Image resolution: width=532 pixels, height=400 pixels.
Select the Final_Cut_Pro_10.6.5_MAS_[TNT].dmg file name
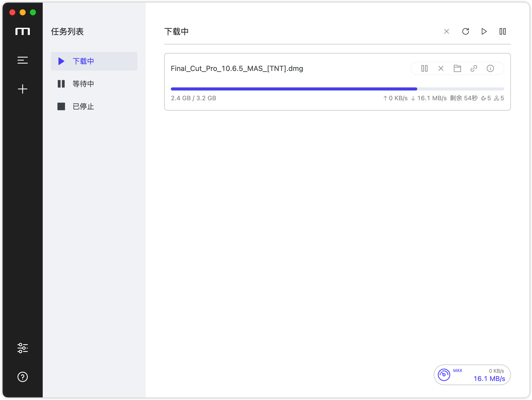(x=237, y=68)
